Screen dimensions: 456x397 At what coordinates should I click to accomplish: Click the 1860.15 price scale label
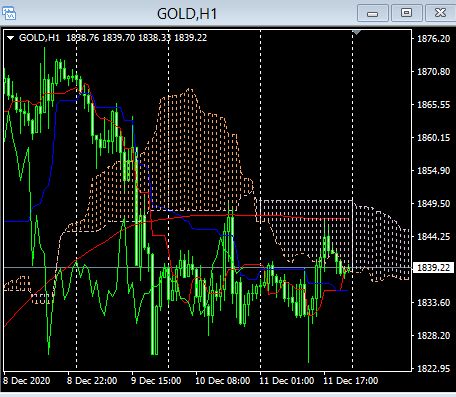[434, 138]
